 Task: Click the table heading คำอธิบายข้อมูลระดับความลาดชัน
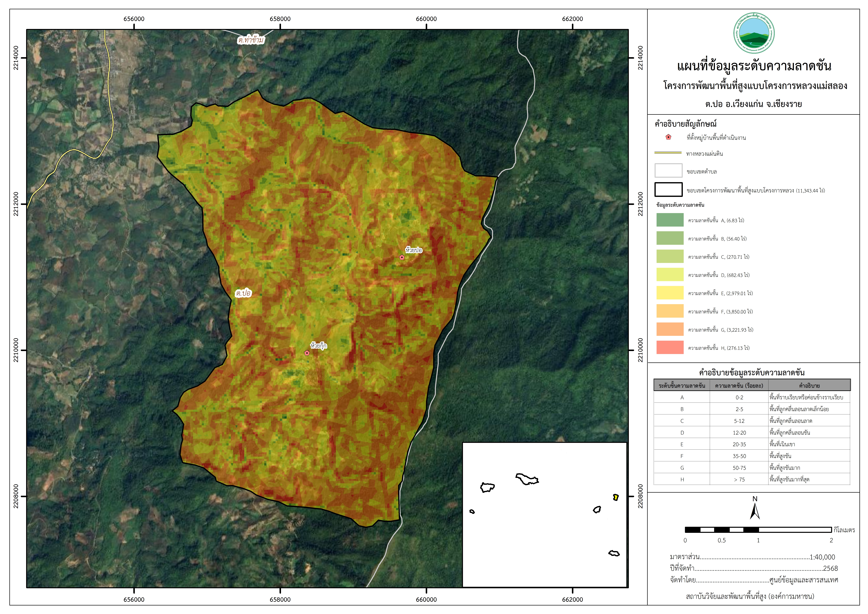click(x=752, y=373)
